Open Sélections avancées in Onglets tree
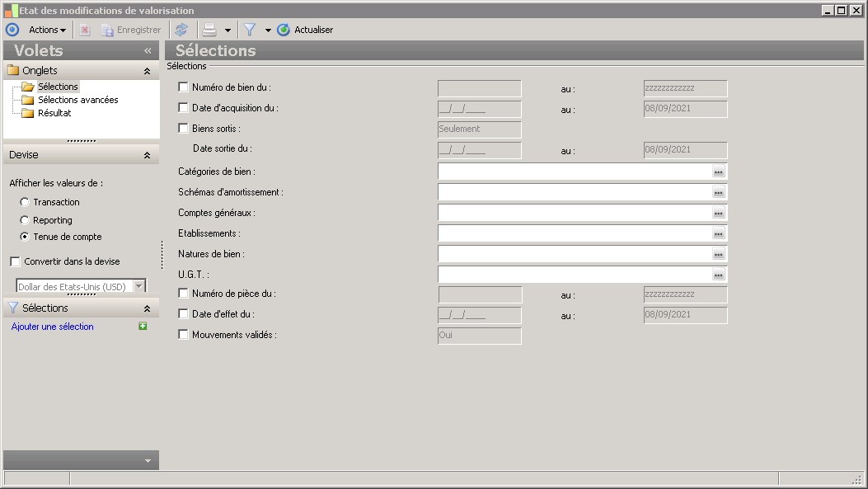This screenshot has height=489, width=868. (x=77, y=100)
